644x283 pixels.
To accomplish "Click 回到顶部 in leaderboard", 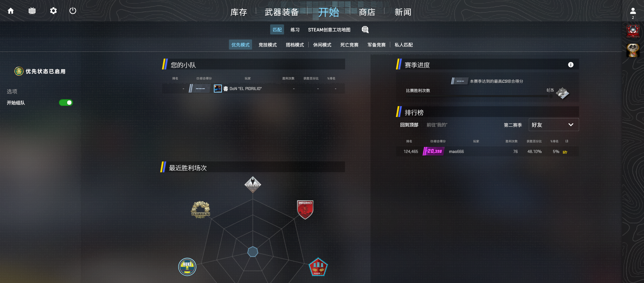I will [x=409, y=125].
